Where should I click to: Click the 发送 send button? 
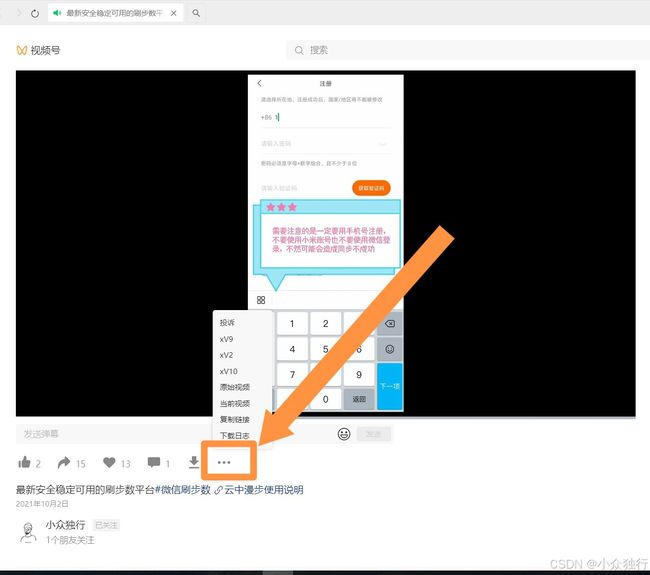coord(374,434)
